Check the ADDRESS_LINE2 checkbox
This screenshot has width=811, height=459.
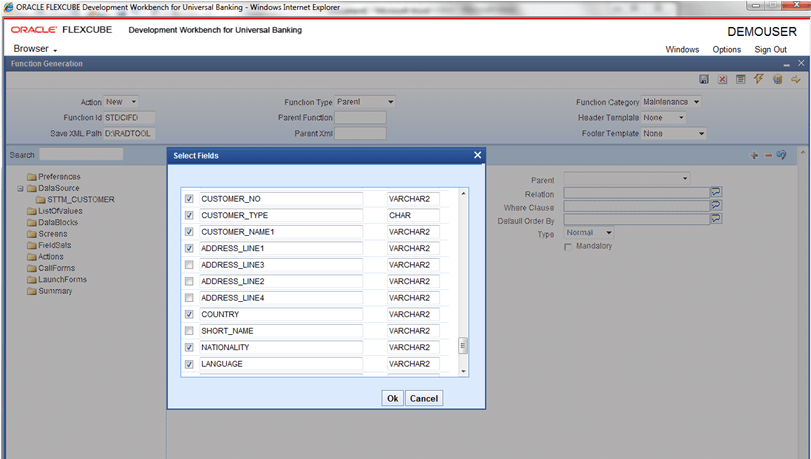189,282
